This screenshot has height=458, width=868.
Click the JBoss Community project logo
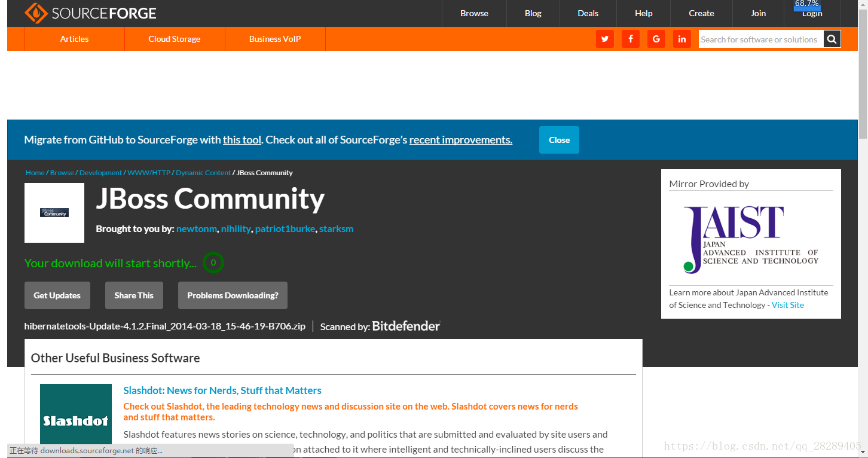54,213
